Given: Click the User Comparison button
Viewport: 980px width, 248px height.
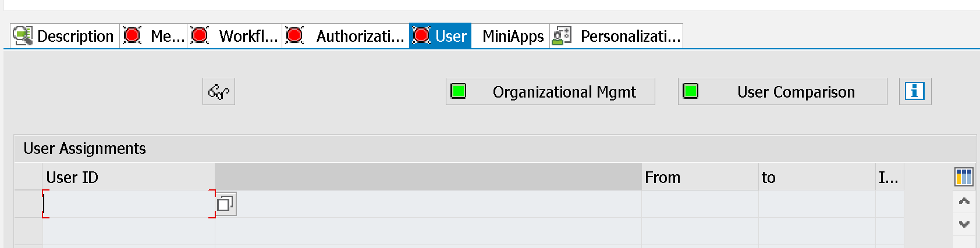Looking at the screenshot, I should [783, 92].
